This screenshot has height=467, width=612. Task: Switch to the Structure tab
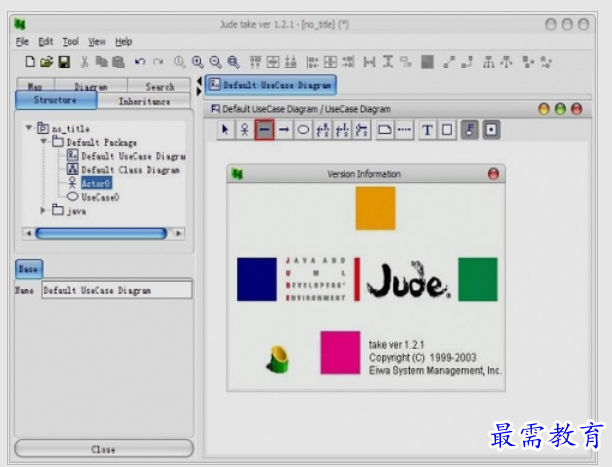click(56, 100)
